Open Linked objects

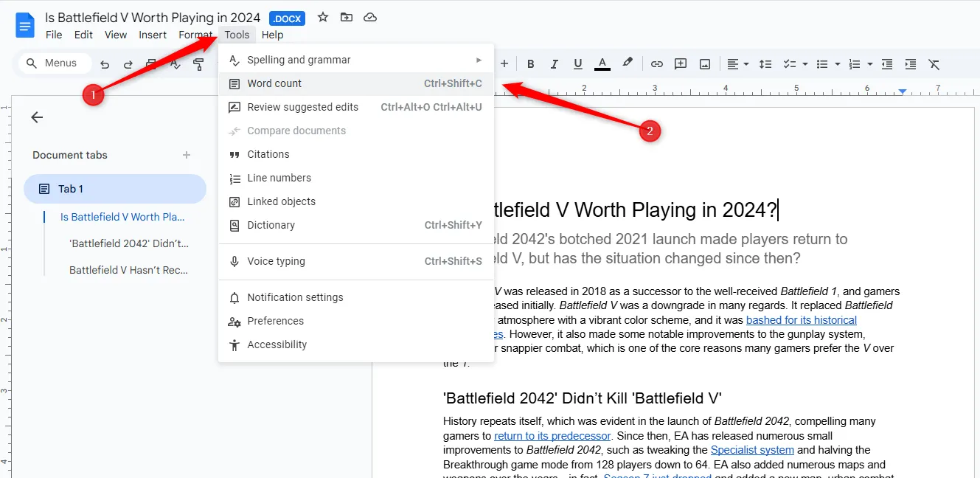[x=356, y=201]
